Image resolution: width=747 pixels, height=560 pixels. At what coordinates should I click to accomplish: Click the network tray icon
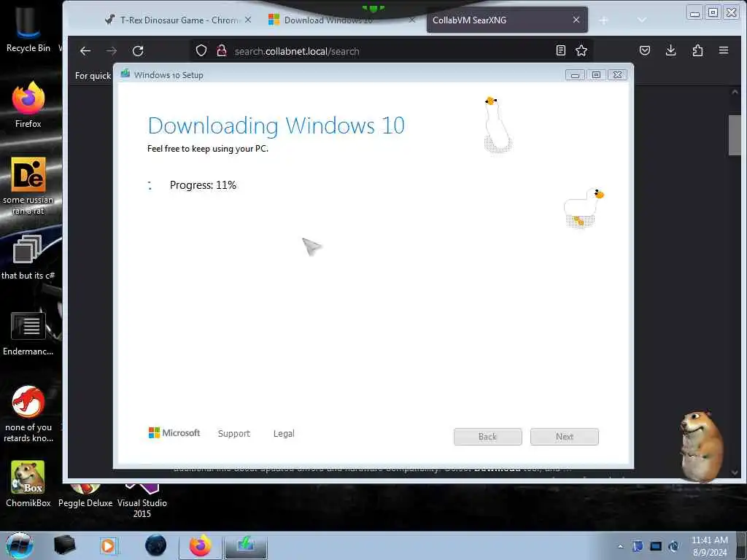656,546
